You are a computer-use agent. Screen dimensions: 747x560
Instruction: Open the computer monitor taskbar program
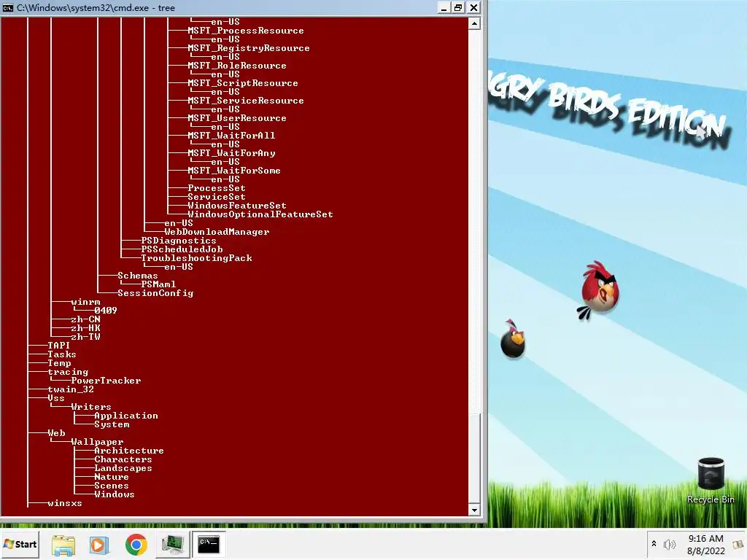(x=172, y=544)
